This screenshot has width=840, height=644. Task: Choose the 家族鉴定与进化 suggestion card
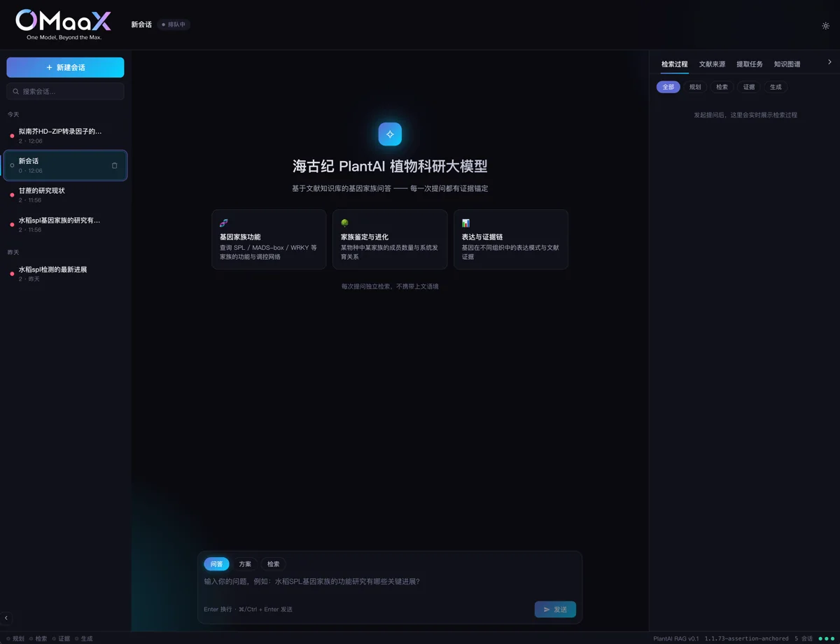[390, 239]
